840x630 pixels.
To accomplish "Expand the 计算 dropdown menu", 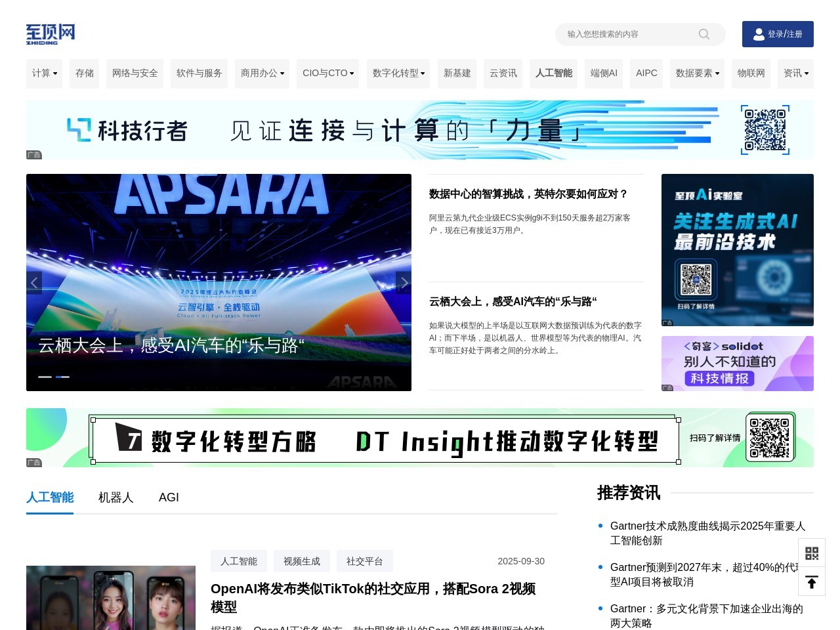I will [45, 73].
